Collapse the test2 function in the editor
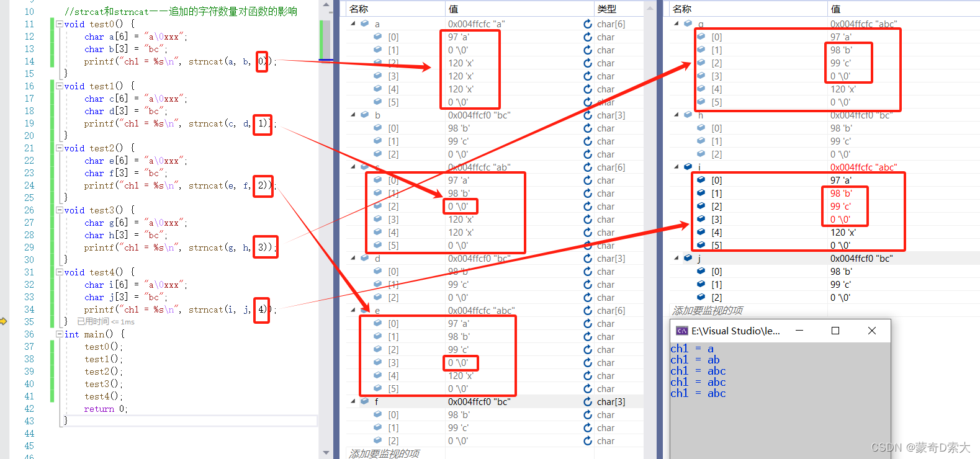 59,148
